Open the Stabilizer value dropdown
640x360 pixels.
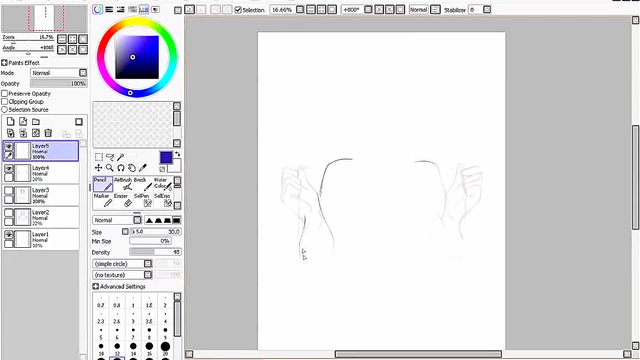click(487, 9)
